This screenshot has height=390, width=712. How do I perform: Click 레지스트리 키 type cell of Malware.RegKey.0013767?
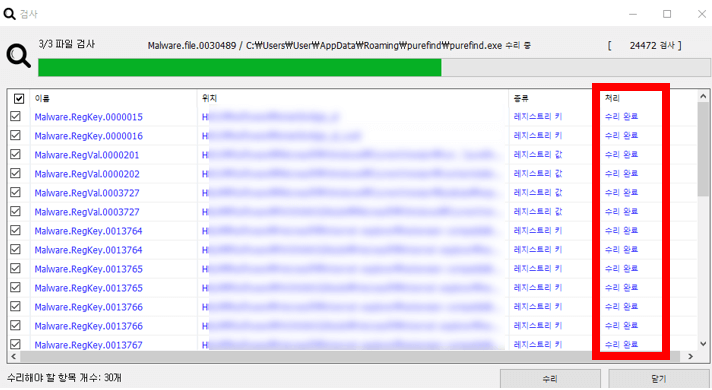[x=538, y=345]
